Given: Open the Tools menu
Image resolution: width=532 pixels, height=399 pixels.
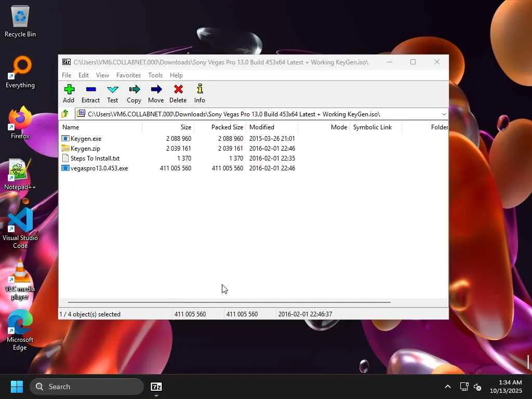Looking at the screenshot, I should pos(155,75).
